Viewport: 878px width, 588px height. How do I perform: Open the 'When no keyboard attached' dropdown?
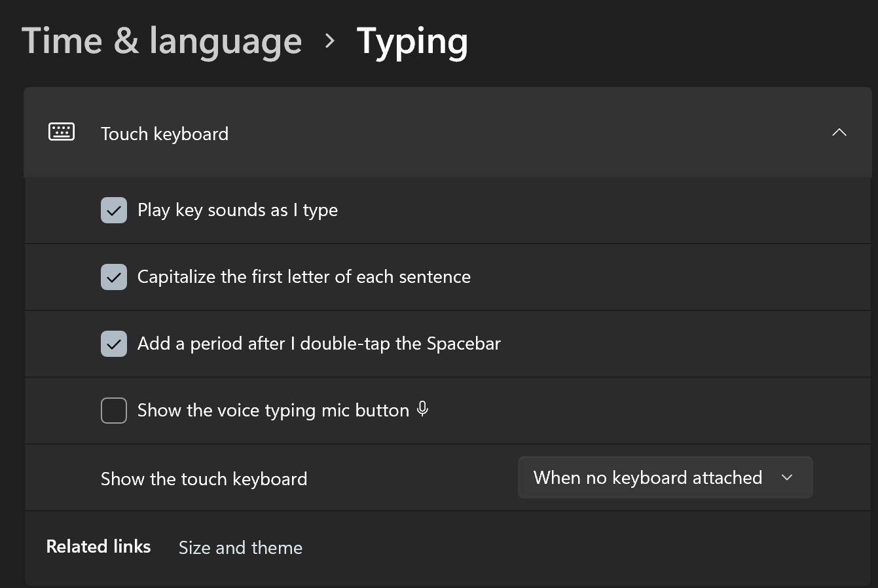[665, 478]
